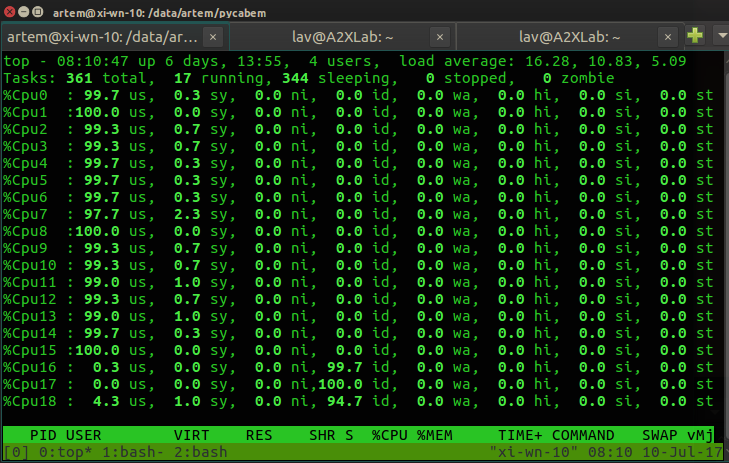Click the %Cpu8 row label
Image resolution: width=729 pixels, height=463 pixels.
[25, 232]
